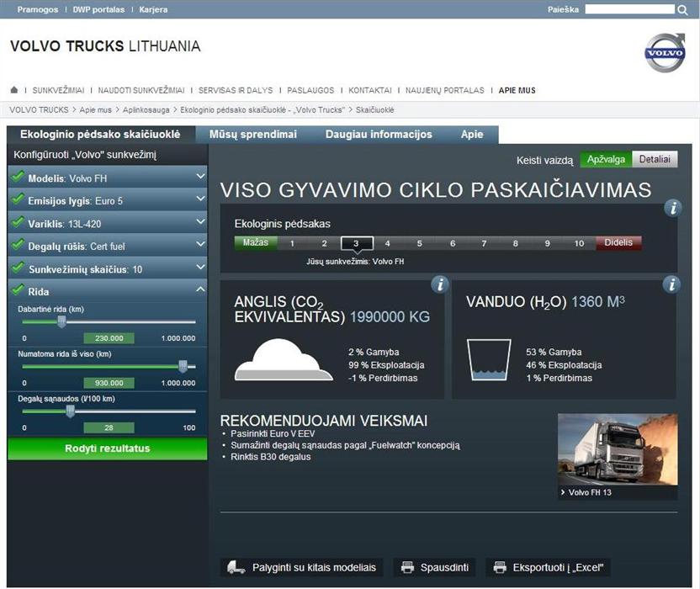Expand the Modelis: Volvo FH section
This screenshot has width=700, height=589.
coord(107,178)
